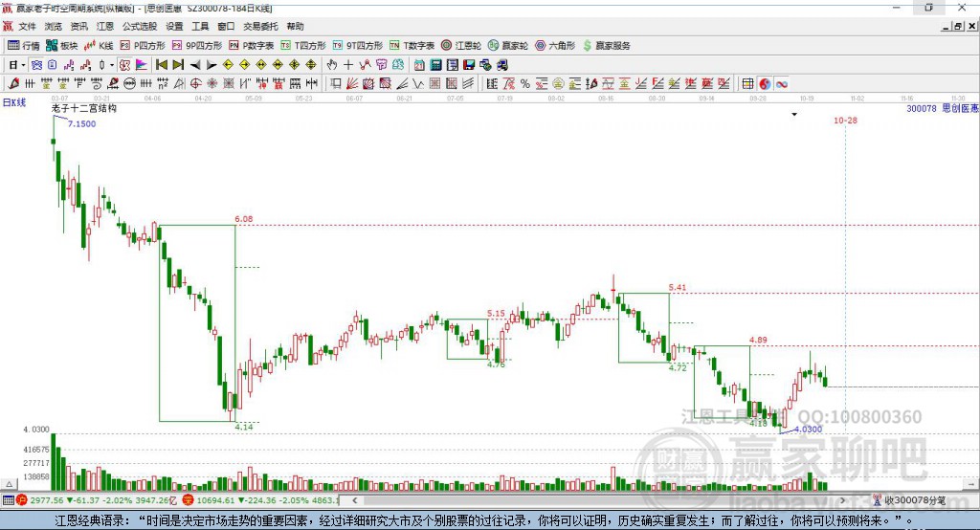The image size is (980, 530).
Task: Open the 文件 menu
Action: [27, 26]
